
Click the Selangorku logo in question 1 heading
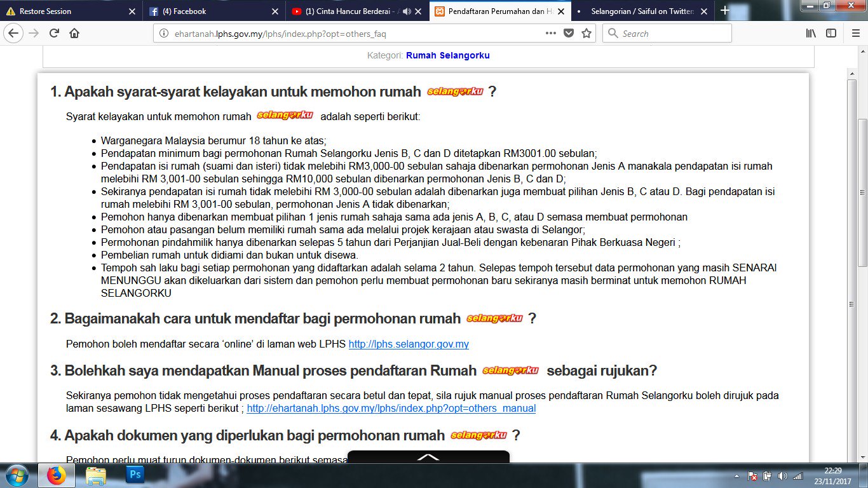coord(455,91)
